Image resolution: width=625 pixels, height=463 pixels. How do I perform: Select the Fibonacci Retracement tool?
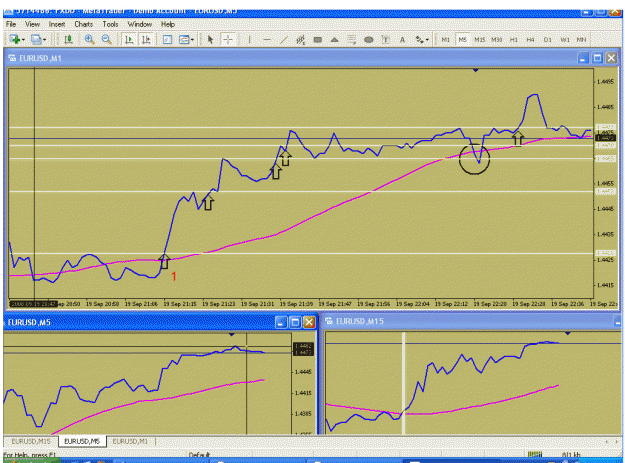(352, 39)
